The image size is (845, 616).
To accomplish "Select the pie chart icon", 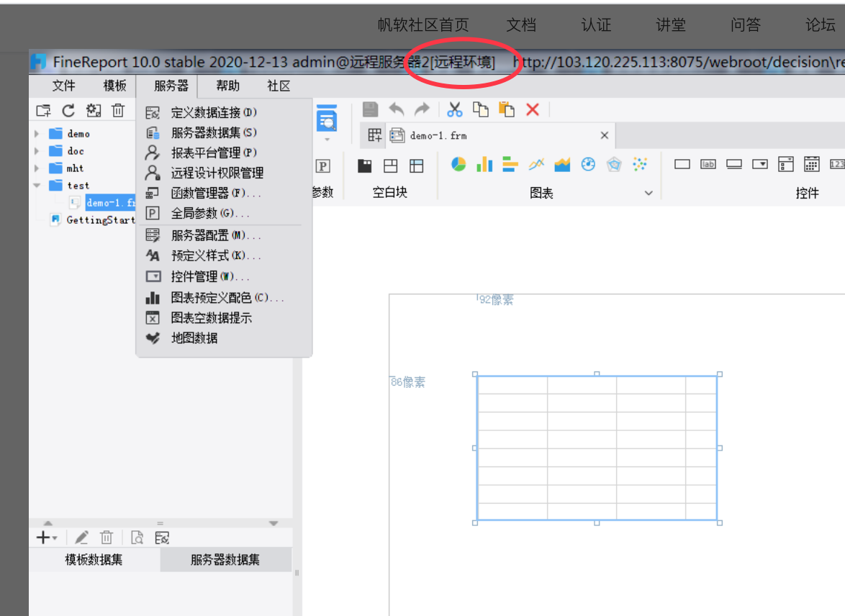I will point(458,164).
